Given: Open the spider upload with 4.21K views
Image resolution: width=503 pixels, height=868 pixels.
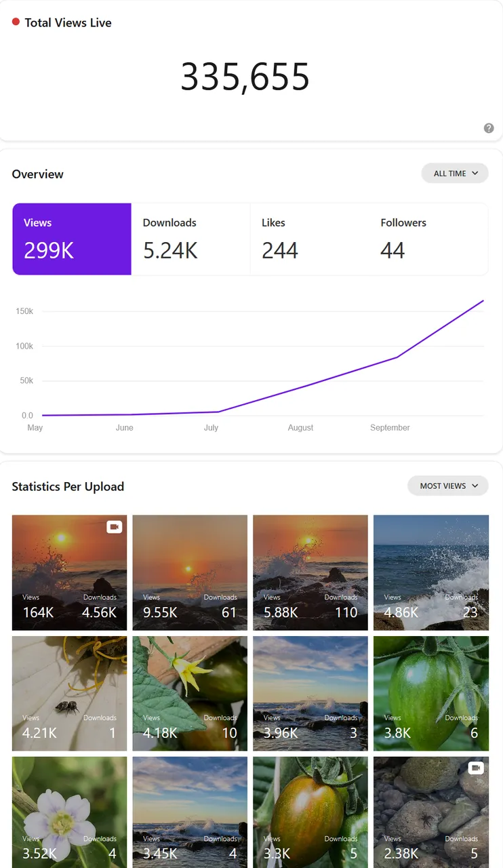Looking at the screenshot, I should click(x=69, y=693).
